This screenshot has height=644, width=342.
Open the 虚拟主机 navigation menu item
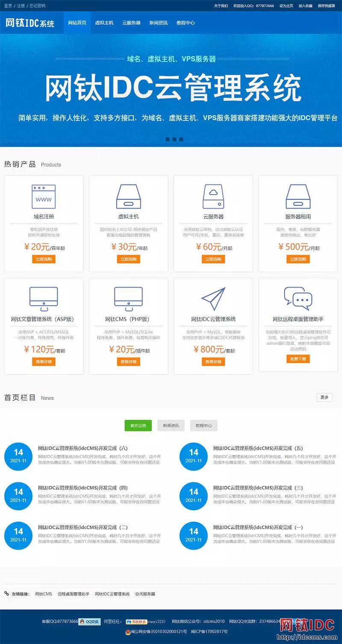104,23
